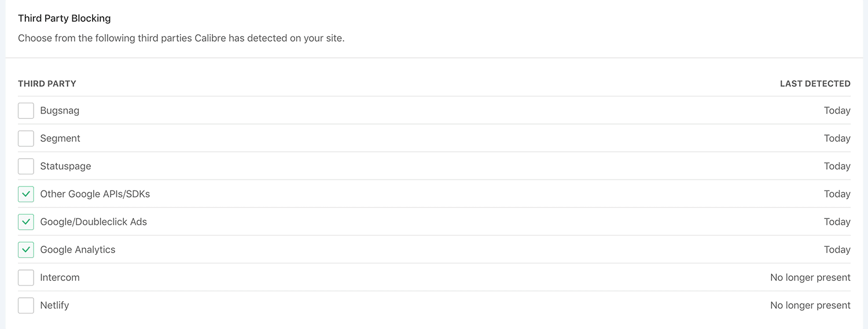868x329 pixels.
Task: Click the "Intercom" label text
Action: (x=60, y=277)
